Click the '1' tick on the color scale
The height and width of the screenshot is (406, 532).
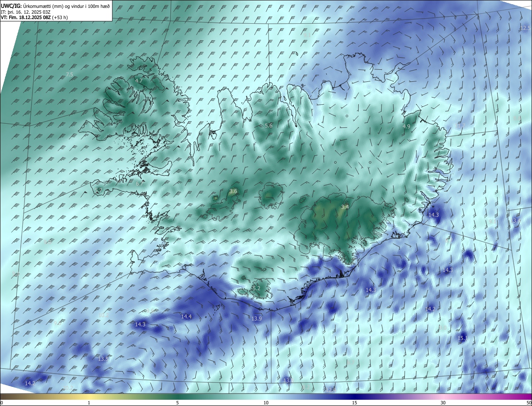click(x=89, y=403)
